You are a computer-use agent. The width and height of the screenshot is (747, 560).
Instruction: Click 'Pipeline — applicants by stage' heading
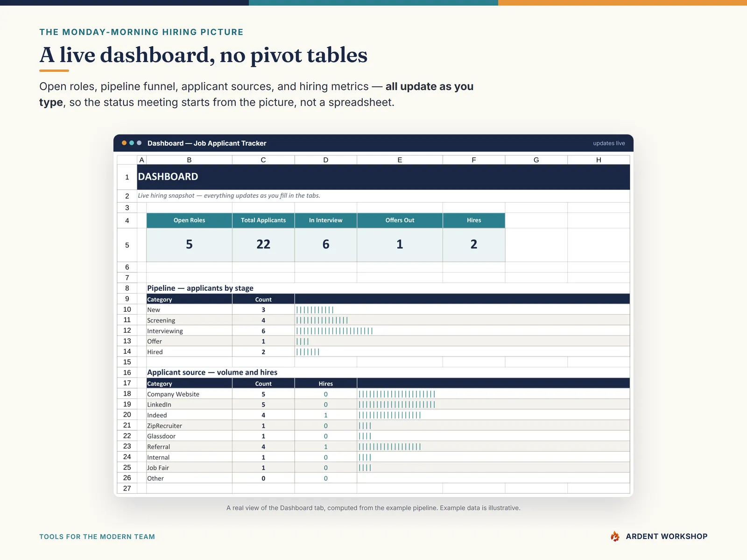coord(200,288)
